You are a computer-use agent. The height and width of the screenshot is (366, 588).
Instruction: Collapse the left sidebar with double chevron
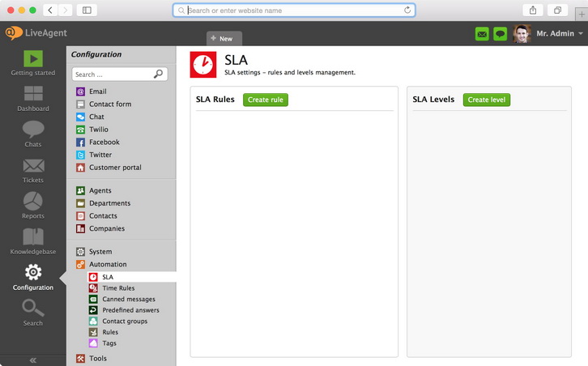tap(33, 360)
